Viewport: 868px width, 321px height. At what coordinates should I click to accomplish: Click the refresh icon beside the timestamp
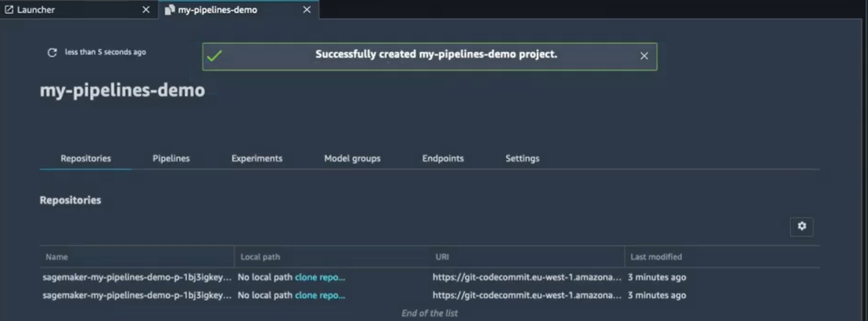click(52, 53)
